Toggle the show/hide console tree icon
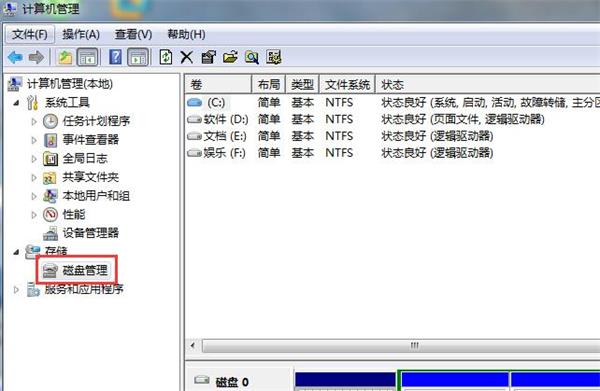 pos(88,57)
